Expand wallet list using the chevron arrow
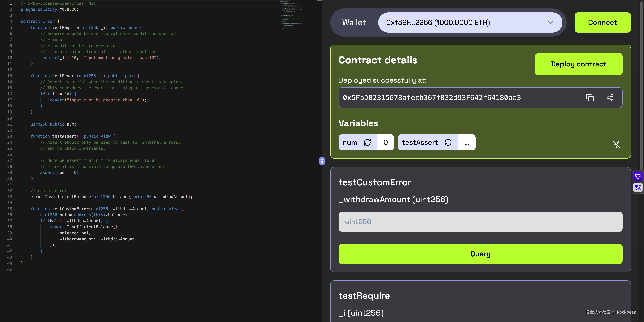The width and height of the screenshot is (644, 322). 550,22
